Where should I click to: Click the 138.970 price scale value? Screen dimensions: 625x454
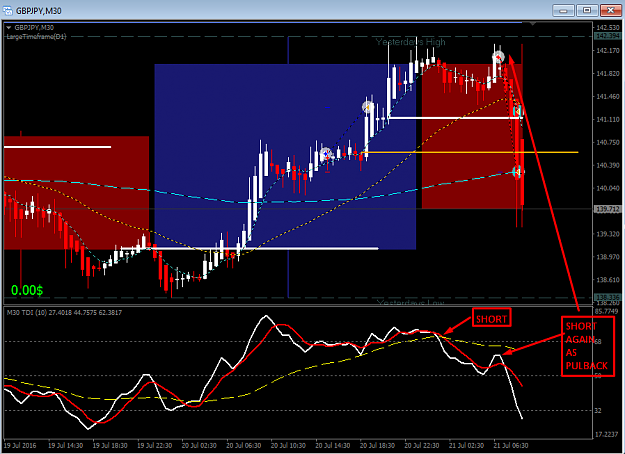pyautogui.click(x=608, y=257)
